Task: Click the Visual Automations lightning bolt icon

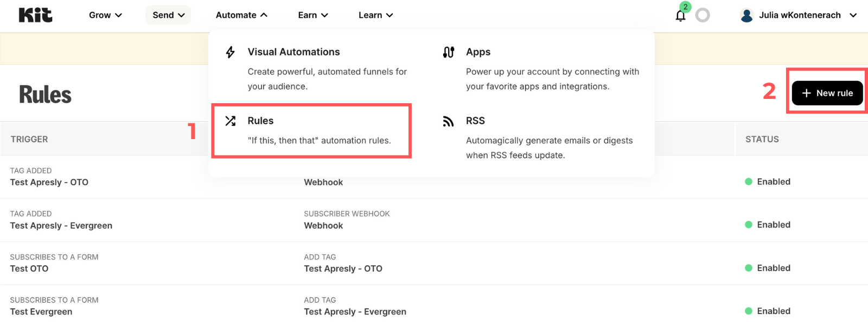Action: [x=231, y=52]
